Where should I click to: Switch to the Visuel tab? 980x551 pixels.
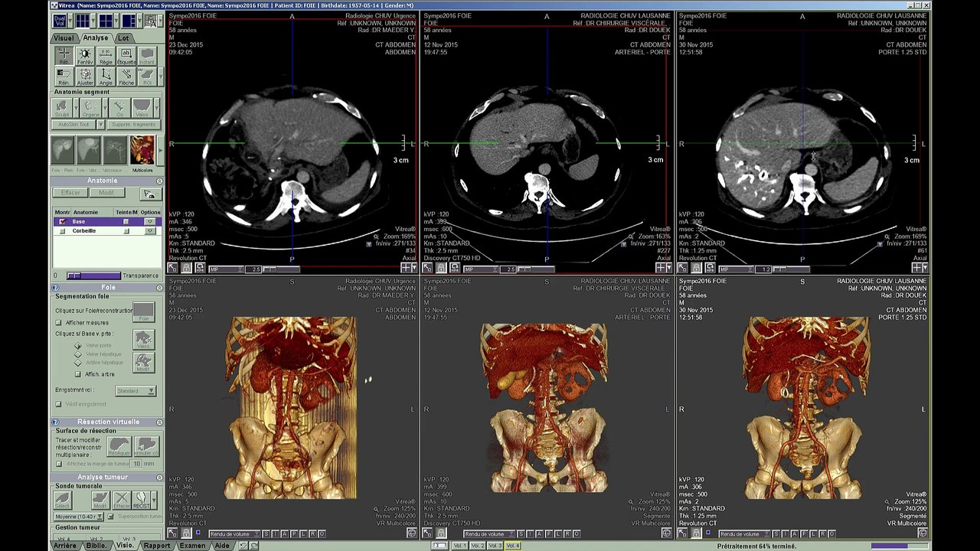click(64, 37)
